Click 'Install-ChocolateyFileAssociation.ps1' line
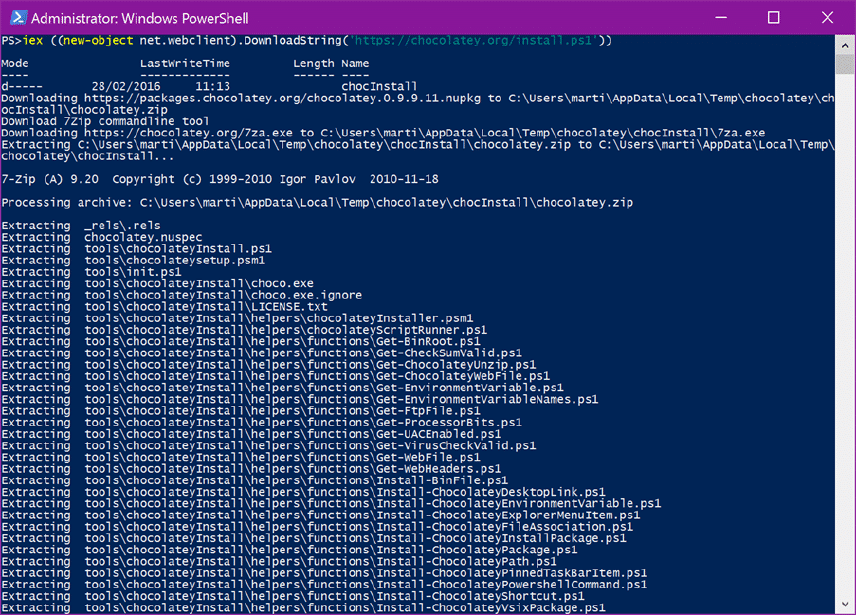Viewport: 856px width, 615px height. [x=317, y=527]
